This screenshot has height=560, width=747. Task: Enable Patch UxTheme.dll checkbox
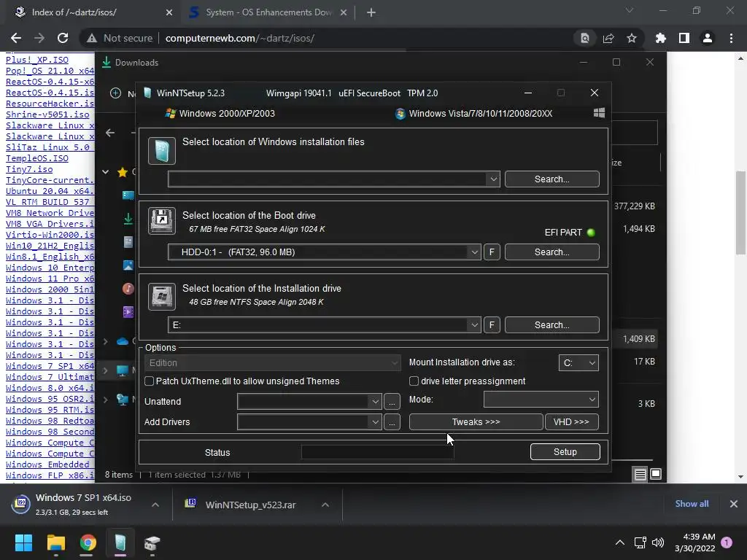(x=149, y=381)
